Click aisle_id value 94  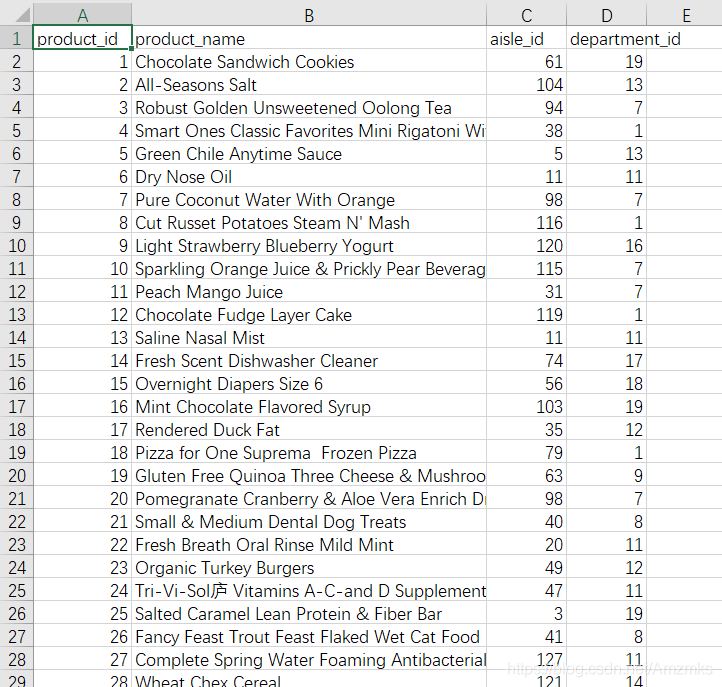[526, 107]
